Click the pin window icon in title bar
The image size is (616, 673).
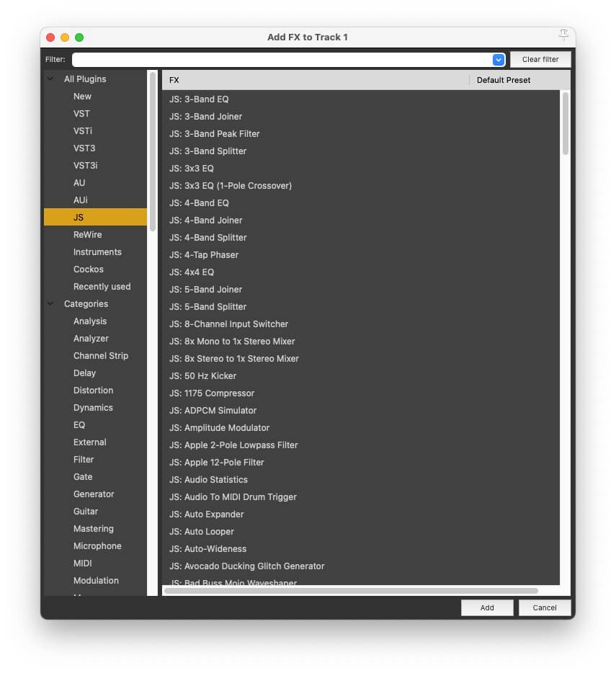coord(563,36)
